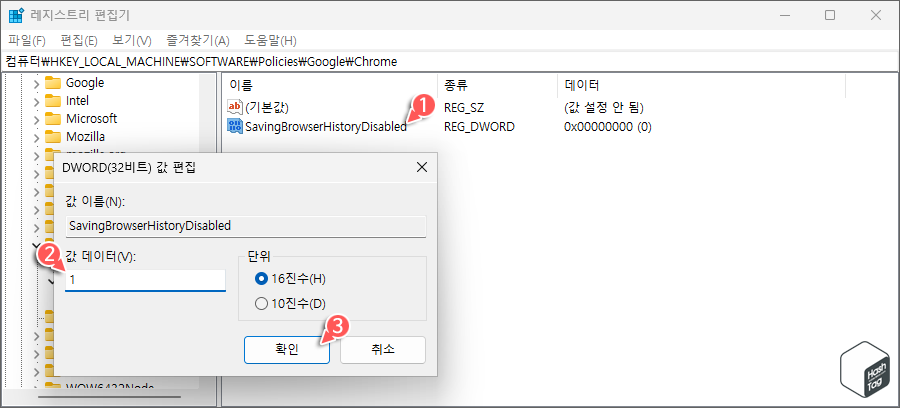Minimize the Registry Editor window
Viewport: 900px width, 408px height.
(x=784, y=15)
